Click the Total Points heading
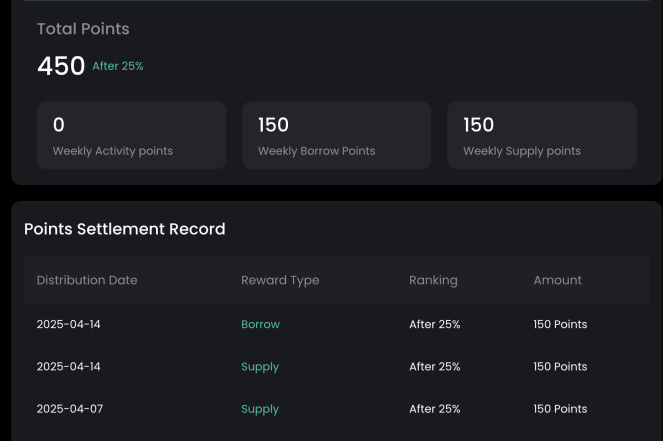The image size is (663, 441). (83, 29)
